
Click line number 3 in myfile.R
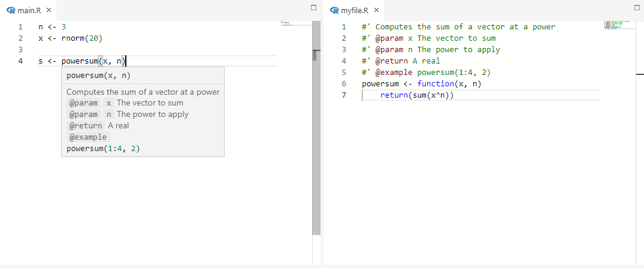(x=344, y=50)
